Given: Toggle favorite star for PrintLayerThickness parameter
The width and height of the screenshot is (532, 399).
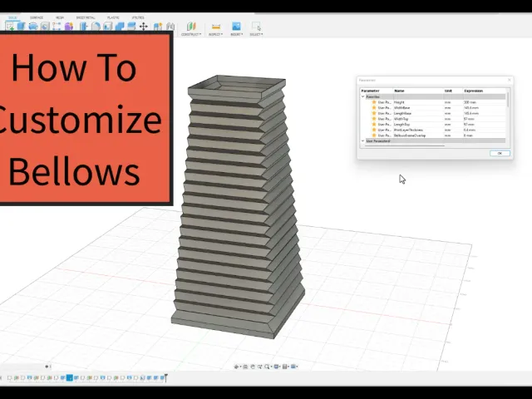Looking at the screenshot, I should [x=374, y=130].
